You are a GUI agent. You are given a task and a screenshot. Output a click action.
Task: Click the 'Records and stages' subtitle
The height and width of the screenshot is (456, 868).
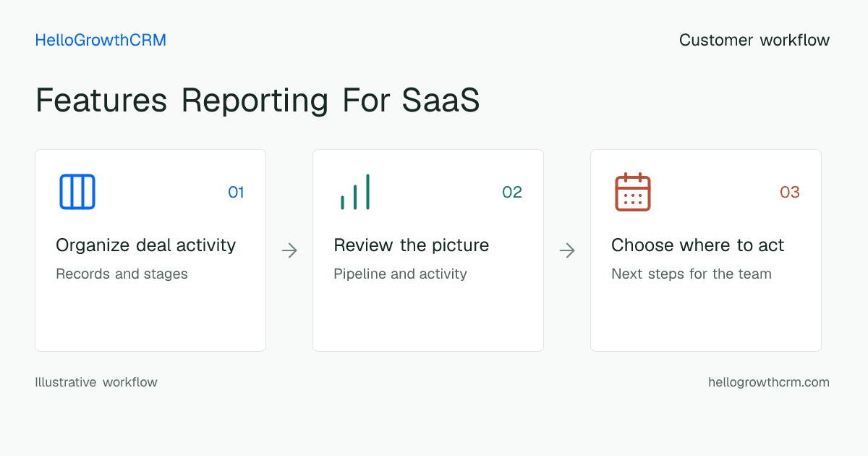click(122, 274)
